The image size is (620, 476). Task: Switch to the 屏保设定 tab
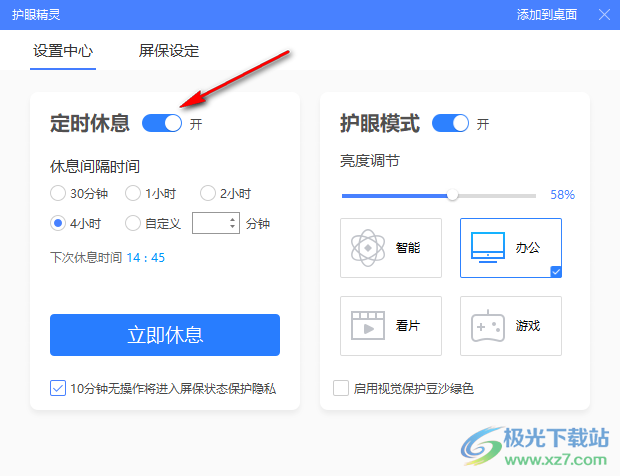tap(169, 51)
